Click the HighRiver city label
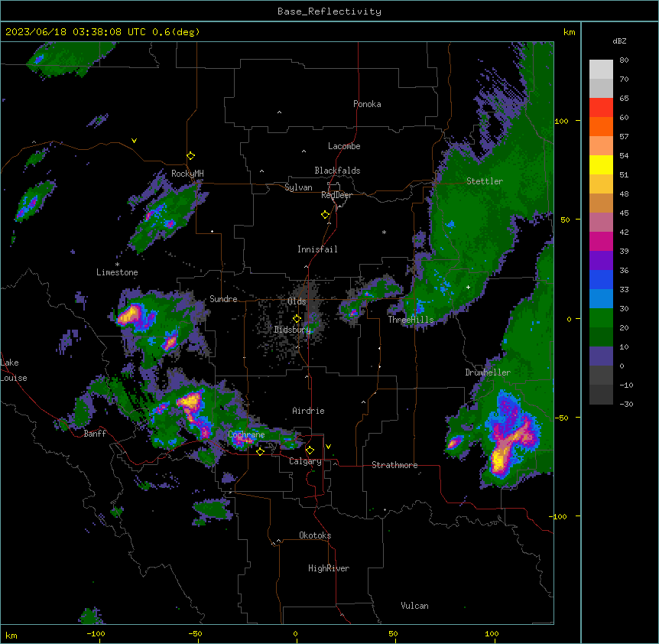 [329, 568]
